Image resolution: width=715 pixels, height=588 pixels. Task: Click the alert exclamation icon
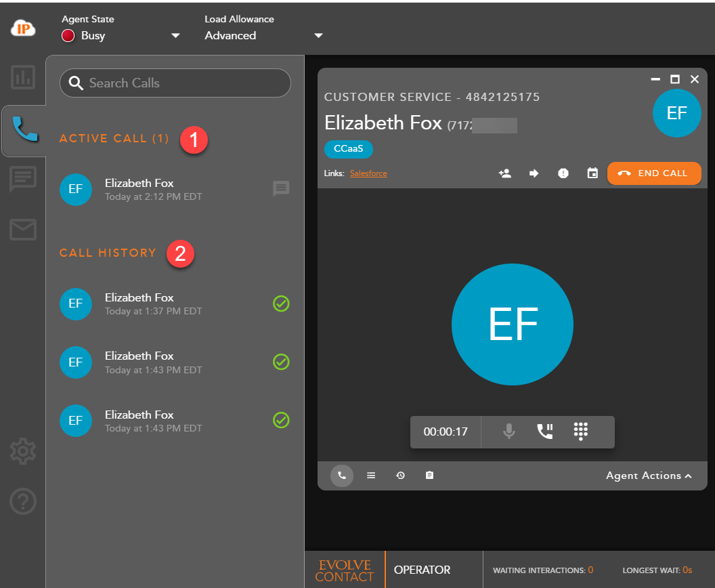tap(563, 173)
